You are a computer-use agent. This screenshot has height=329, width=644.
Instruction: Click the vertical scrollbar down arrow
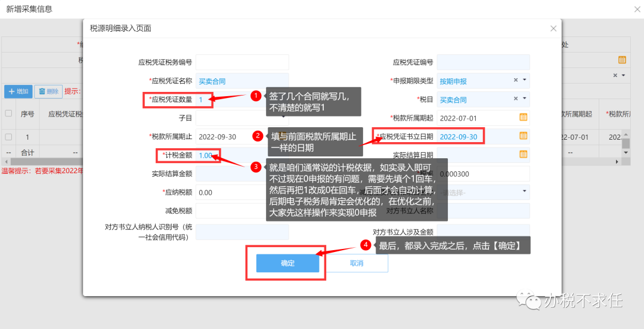(x=626, y=153)
